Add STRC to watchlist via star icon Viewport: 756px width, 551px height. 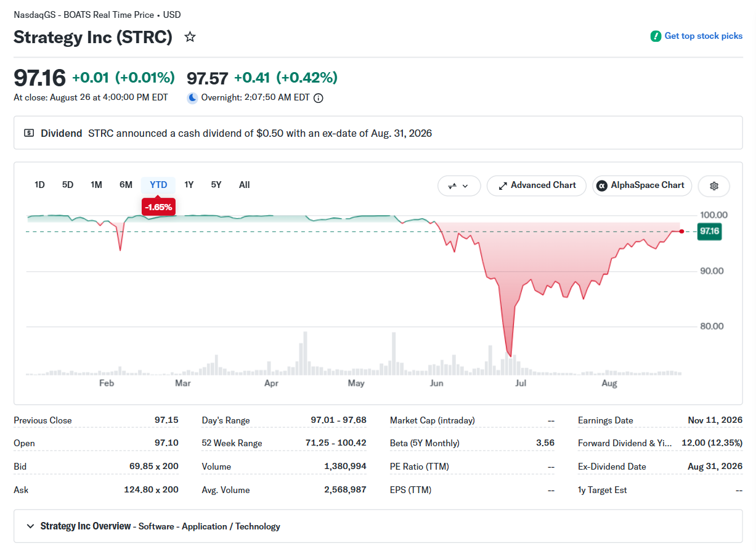coord(190,37)
